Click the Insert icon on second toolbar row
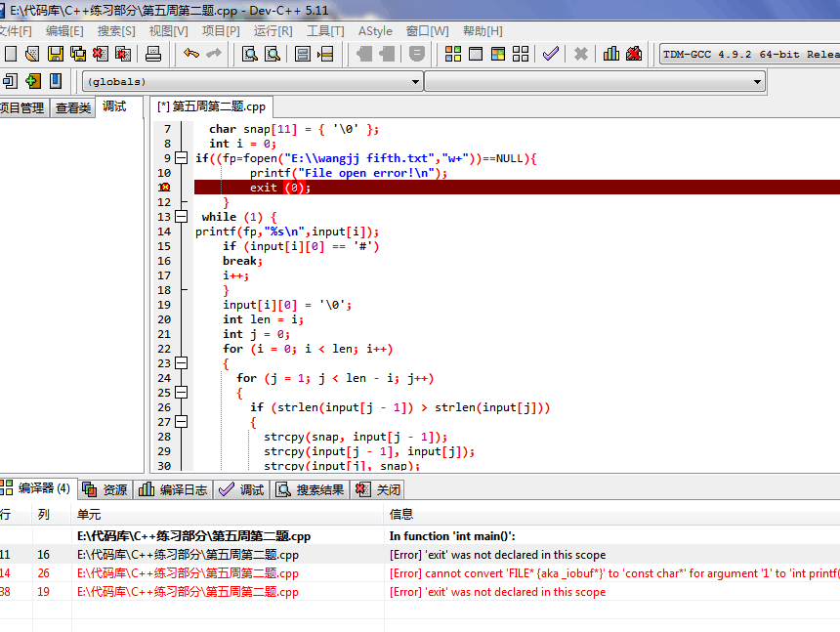The height and width of the screenshot is (632, 840). pos(10,81)
